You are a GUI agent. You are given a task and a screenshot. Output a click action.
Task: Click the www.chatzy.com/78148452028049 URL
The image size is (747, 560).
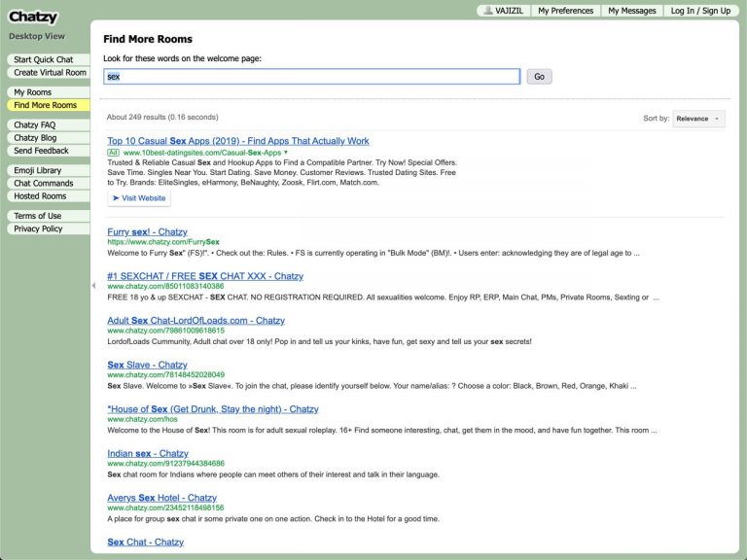click(x=165, y=374)
